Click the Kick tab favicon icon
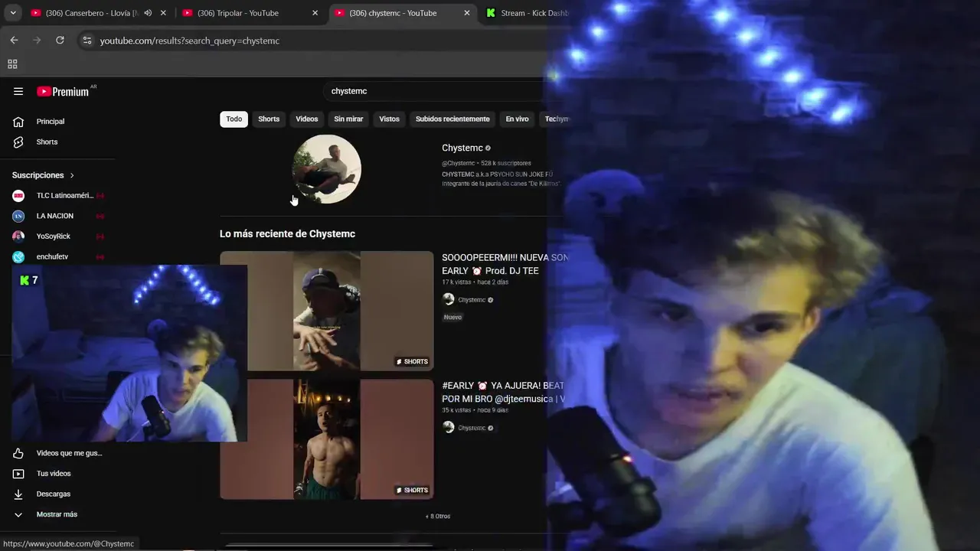 click(491, 13)
